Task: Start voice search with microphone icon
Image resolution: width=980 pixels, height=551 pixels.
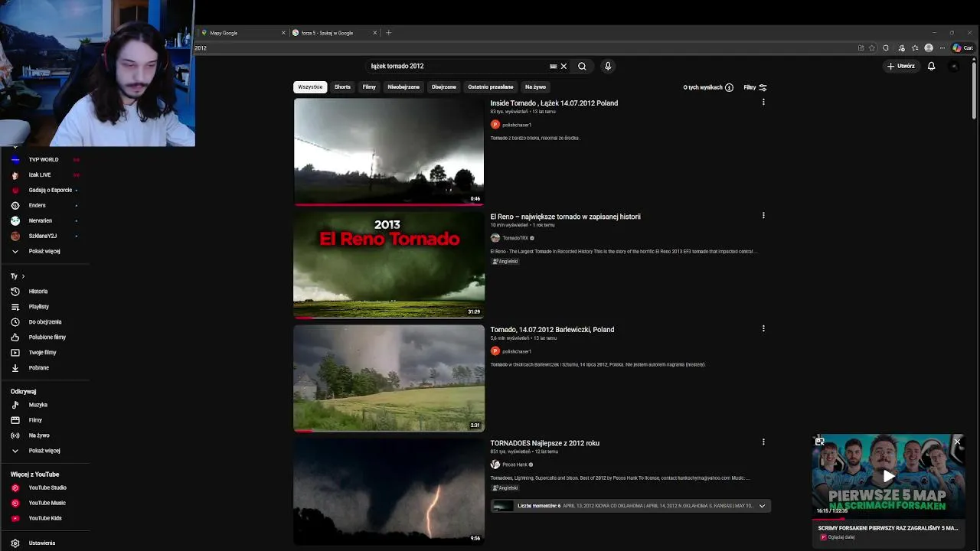Action: coord(608,66)
